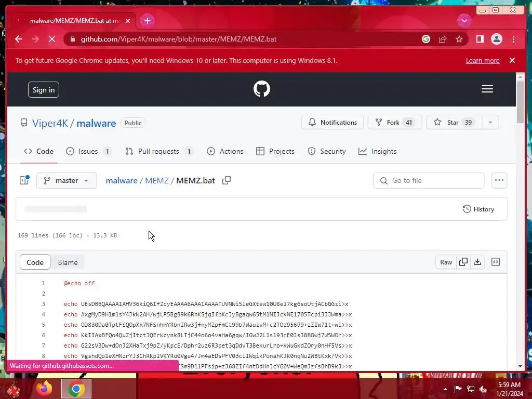Open the Chrome profile avatar

point(496,39)
